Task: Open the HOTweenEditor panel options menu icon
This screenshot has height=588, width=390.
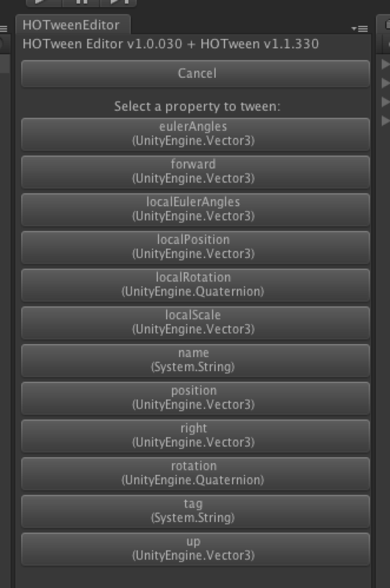Action: 360,29
